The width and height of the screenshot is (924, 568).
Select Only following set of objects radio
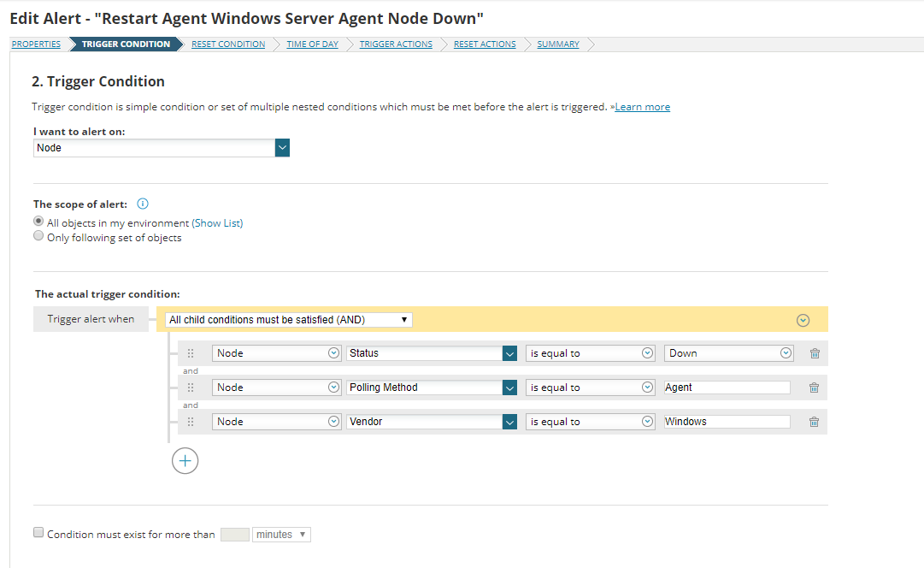coord(38,236)
